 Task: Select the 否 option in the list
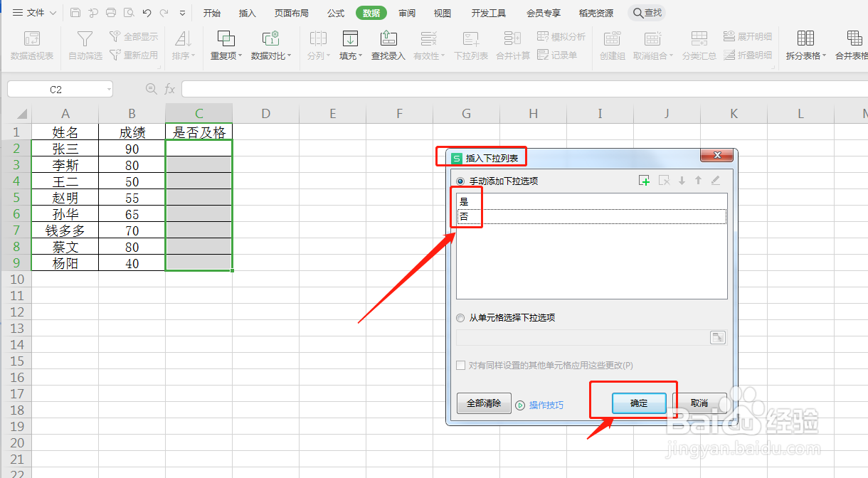(592, 216)
